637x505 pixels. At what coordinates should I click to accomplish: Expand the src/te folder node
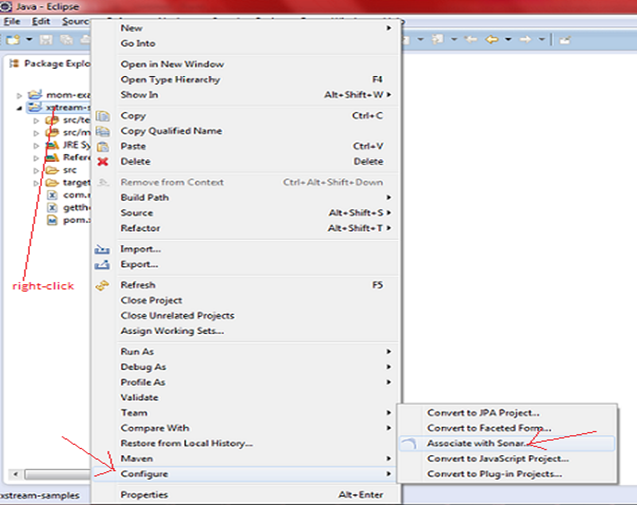[36, 121]
